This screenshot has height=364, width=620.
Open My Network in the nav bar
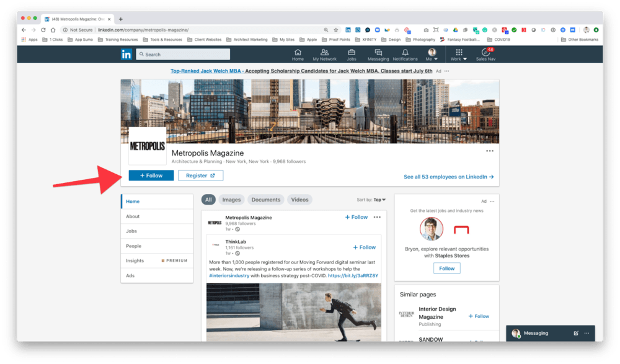pos(324,55)
